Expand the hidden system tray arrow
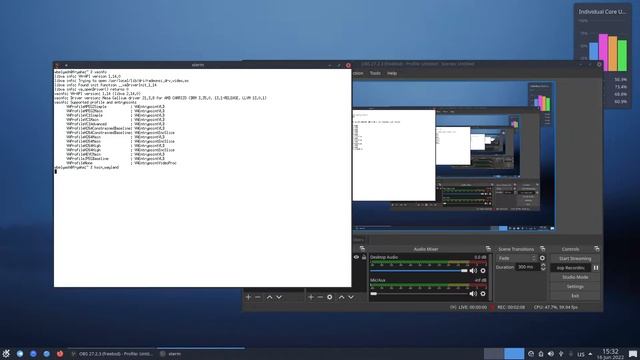 590,354
